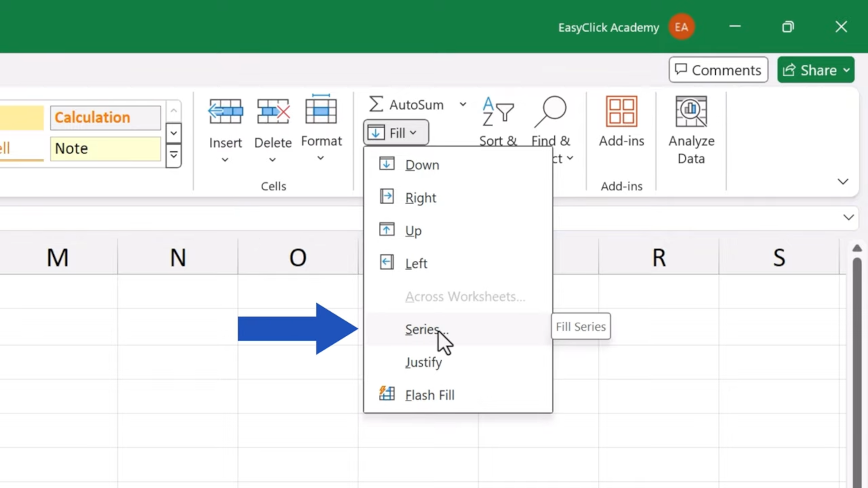Collapse the Fill dropdown button

pos(396,133)
